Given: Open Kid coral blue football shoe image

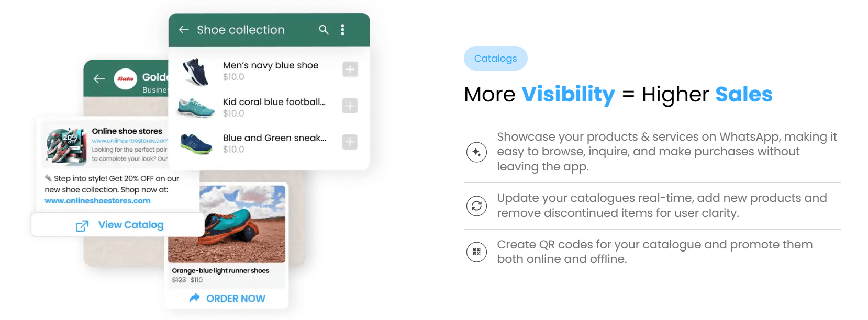Looking at the screenshot, I should point(196,107).
